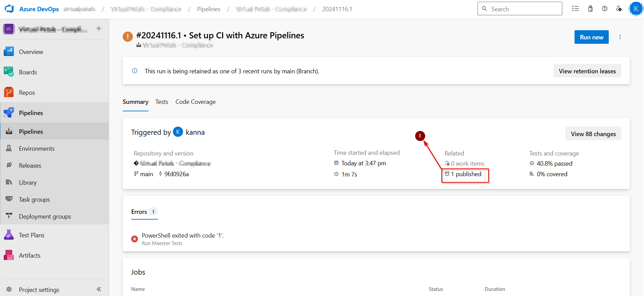
Task: Click the Azure DevOps logo icon
Action: point(9,9)
